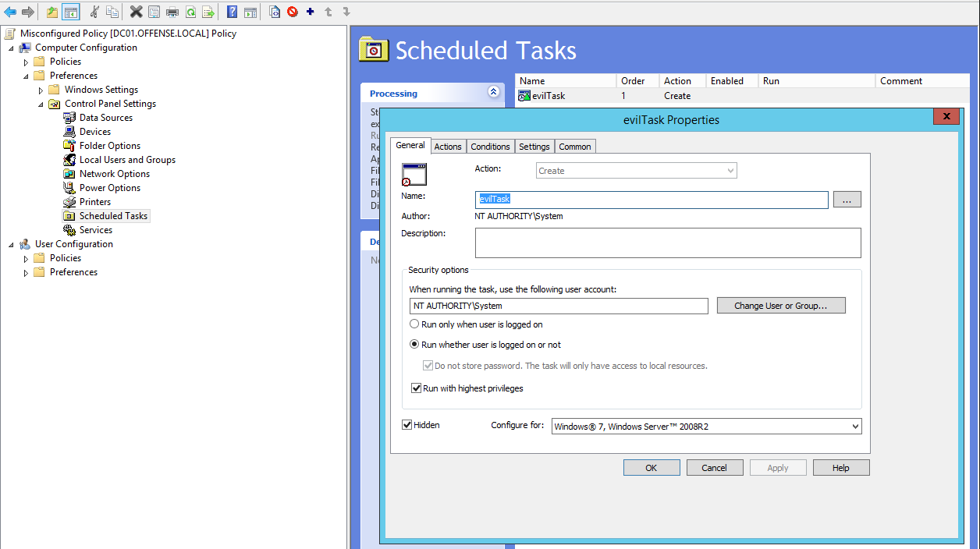This screenshot has width=980, height=549.
Task: Click the Up one level folder icon
Action: (52, 12)
